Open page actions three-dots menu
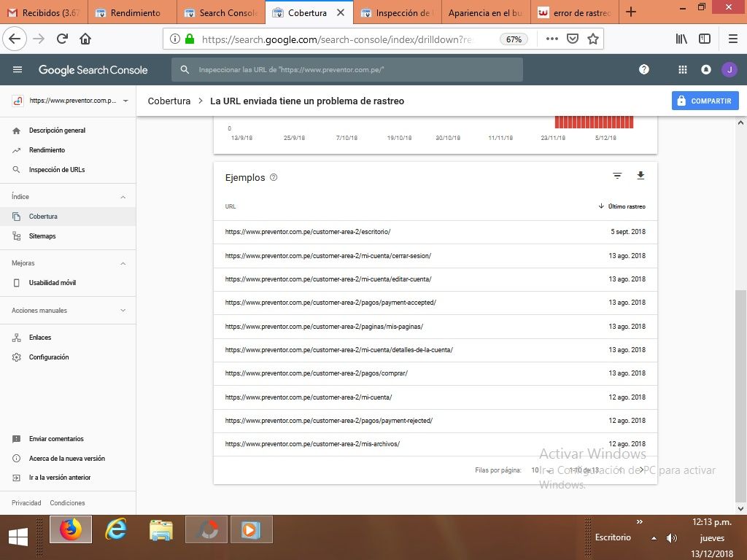This screenshot has height=560, width=747. coord(551,39)
